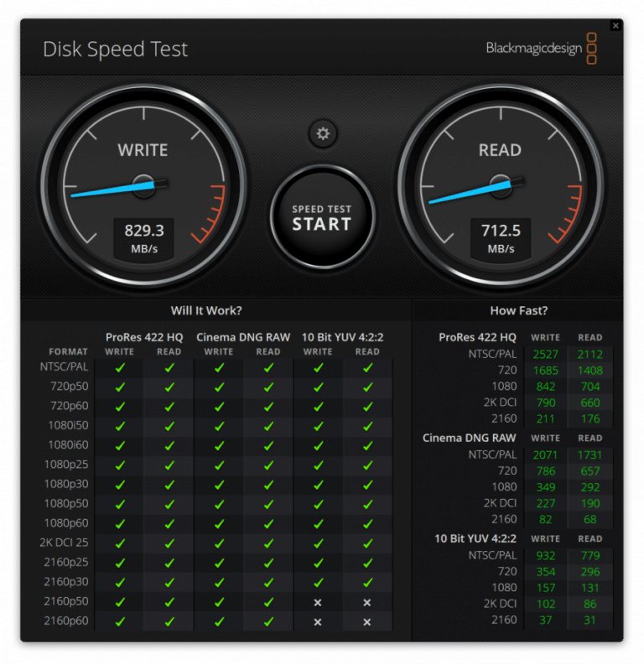
Task: Click the 1080p25 ProRes write checkmark
Action: click(x=120, y=465)
